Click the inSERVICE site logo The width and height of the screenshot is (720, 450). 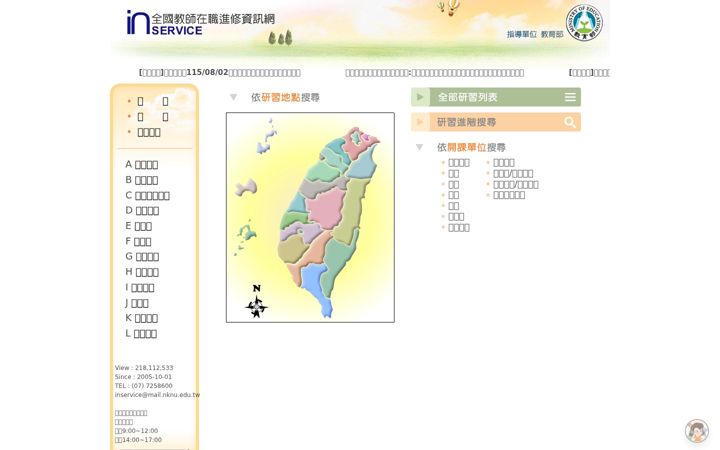pos(201,23)
